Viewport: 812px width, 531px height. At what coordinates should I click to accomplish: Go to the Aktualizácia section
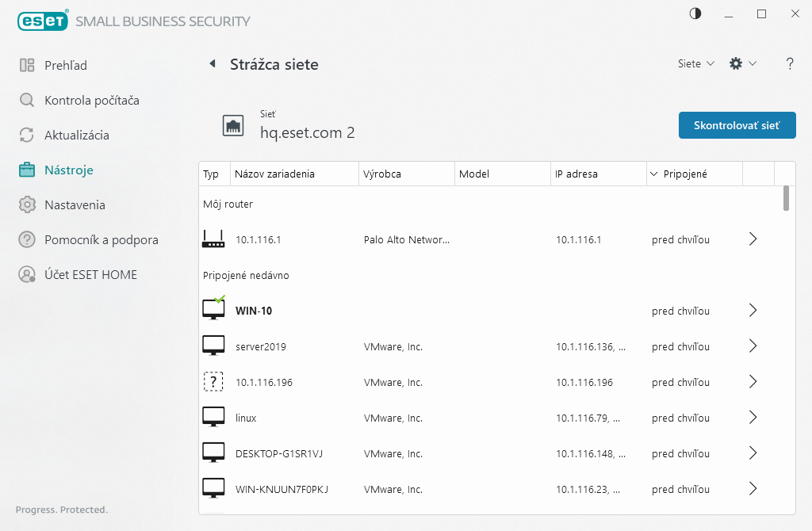pyautogui.click(x=76, y=136)
